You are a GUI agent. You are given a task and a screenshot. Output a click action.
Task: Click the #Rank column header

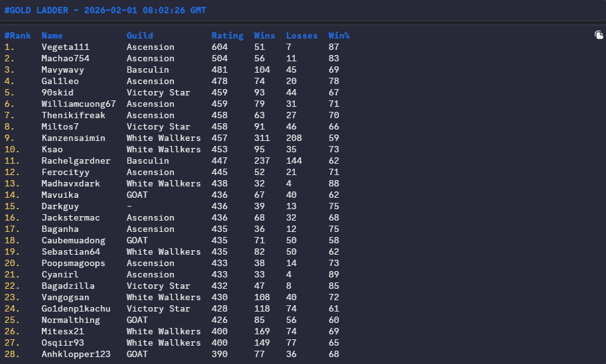pyautogui.click(x=17, y=36)
